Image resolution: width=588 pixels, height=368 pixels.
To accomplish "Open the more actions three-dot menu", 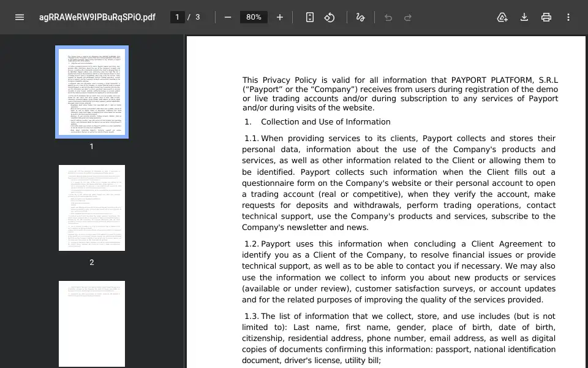I will tap(568, 17).
